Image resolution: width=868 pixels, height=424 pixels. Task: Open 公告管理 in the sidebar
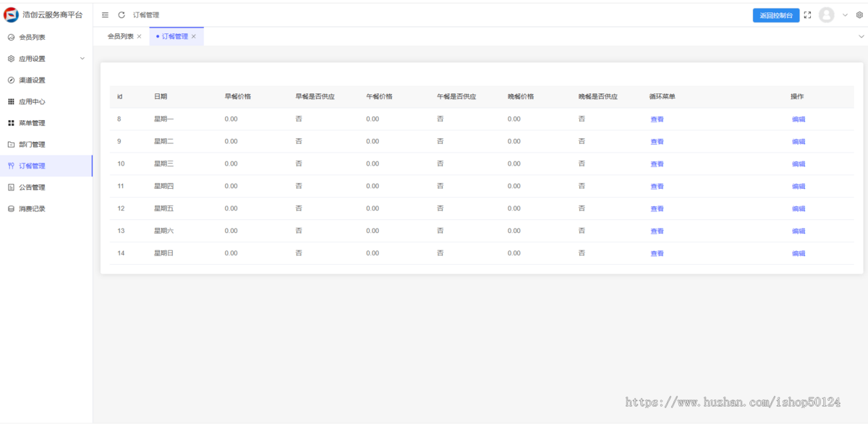point(32,187)
